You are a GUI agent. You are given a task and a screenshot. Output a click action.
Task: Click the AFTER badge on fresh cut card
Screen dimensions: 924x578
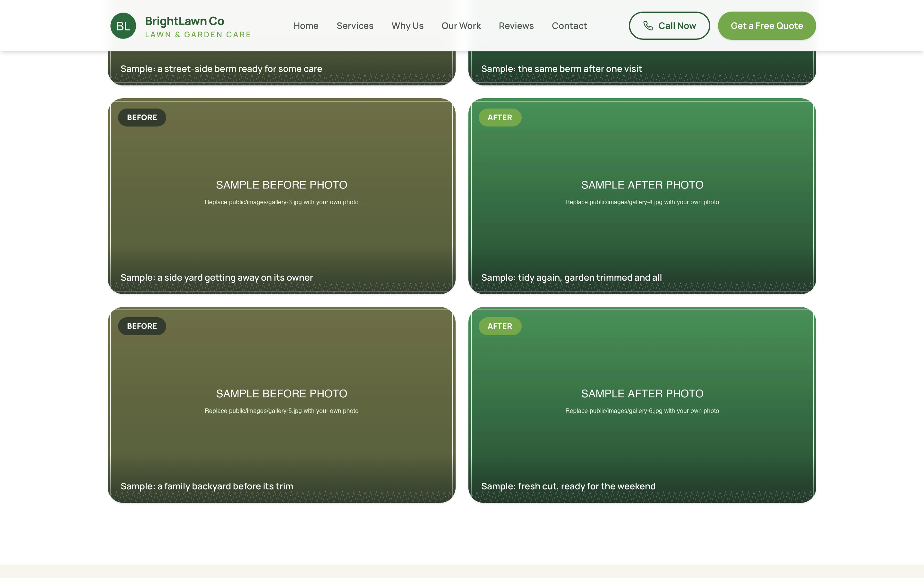(500, 326)
